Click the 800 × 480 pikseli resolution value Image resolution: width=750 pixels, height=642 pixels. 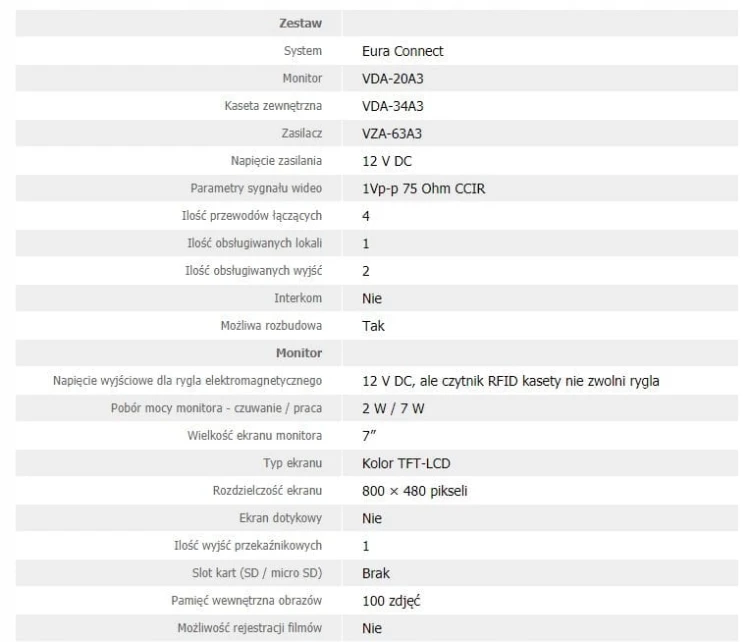coord(415,491)
